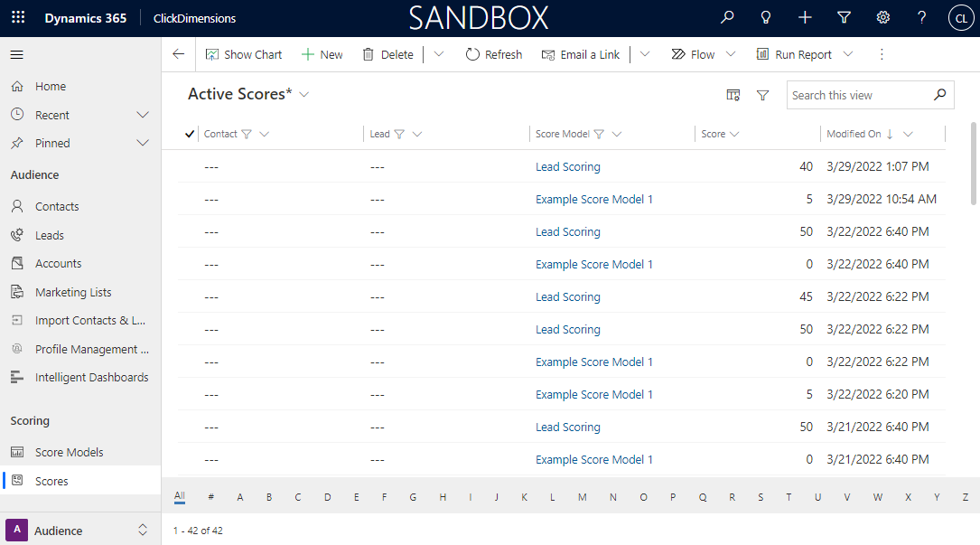Expand the Recent section chevron
The height and width of the screenshot is (545, 980).
[143, 115]
